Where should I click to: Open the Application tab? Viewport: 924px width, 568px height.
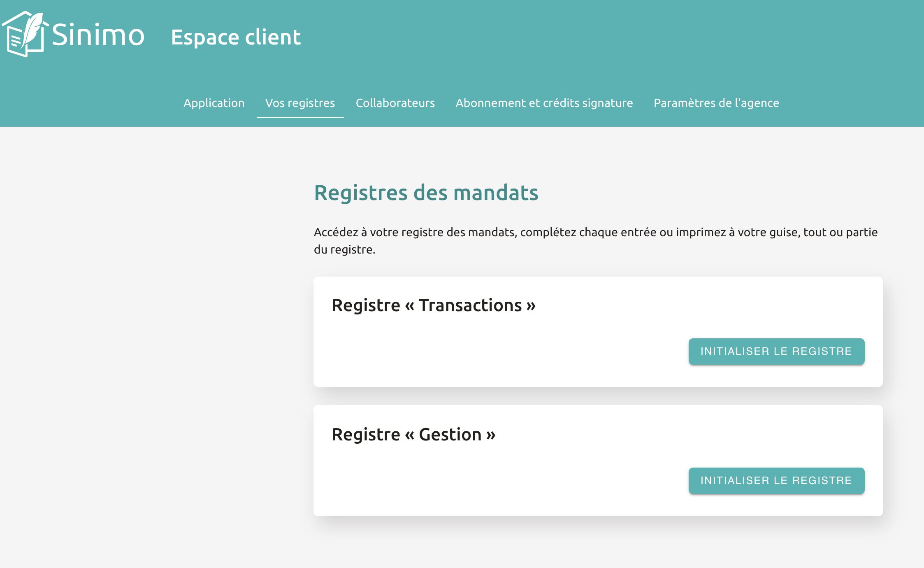click(x=214, y=103)
